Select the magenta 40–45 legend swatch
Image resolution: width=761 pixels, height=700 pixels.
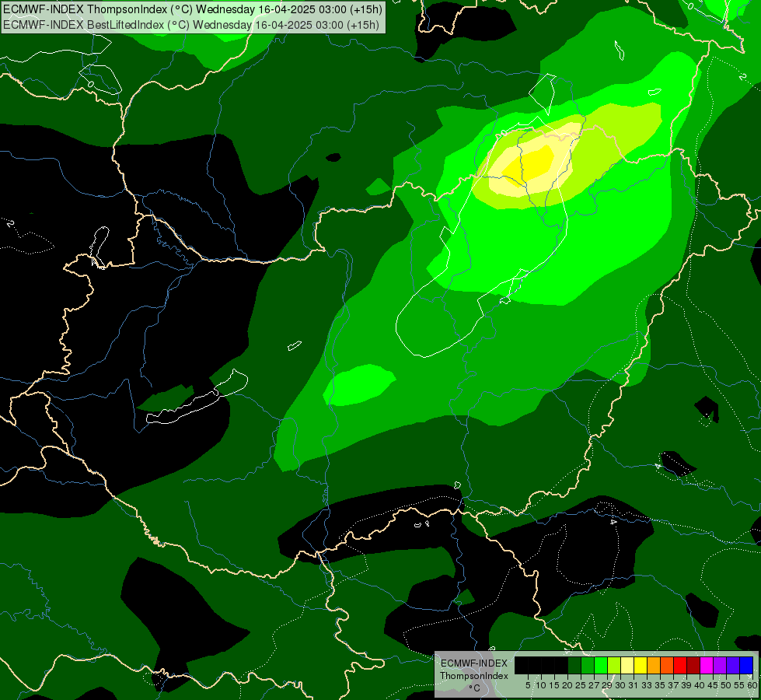(x=707, y=665)
